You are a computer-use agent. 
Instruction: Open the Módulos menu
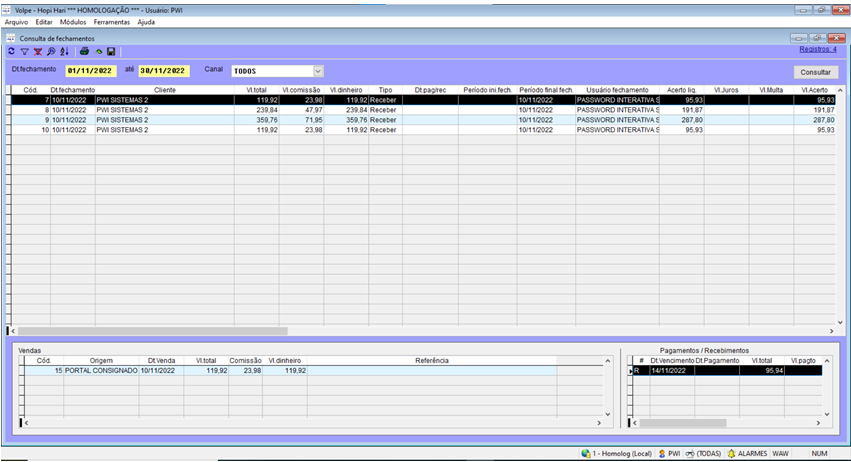coord(73,21)
